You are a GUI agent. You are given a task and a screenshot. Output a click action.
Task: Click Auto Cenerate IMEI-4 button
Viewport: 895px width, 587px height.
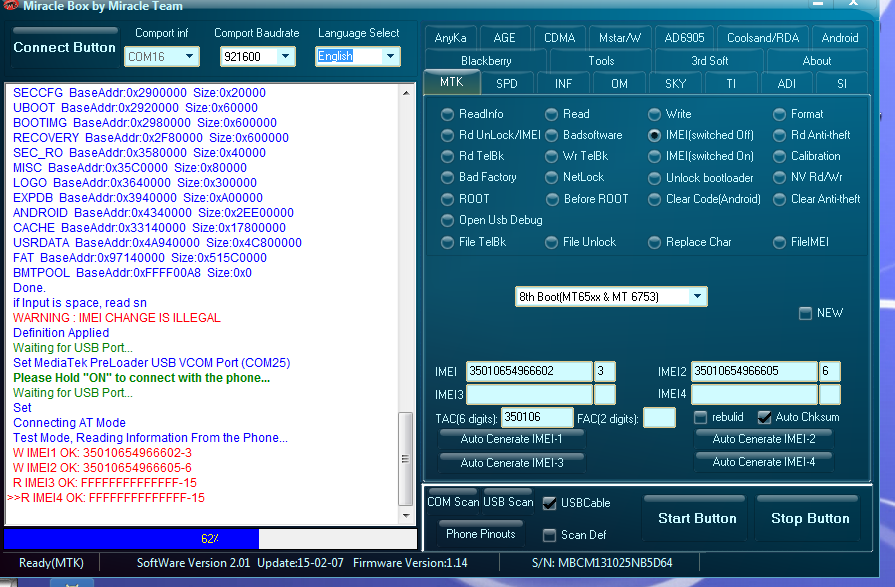tap(764, 462)
